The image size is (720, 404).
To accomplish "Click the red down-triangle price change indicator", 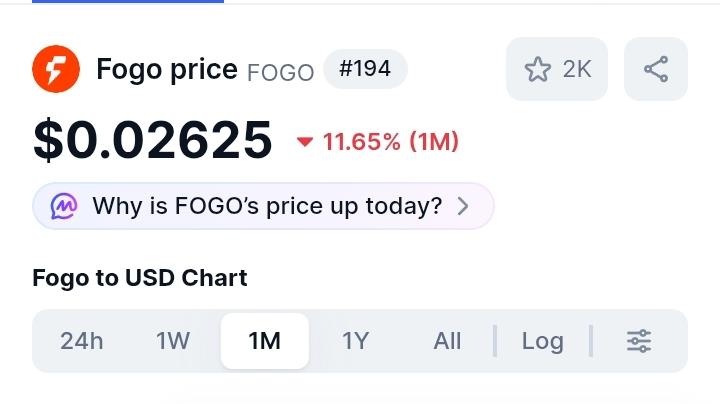I will [x=305, y=142].
